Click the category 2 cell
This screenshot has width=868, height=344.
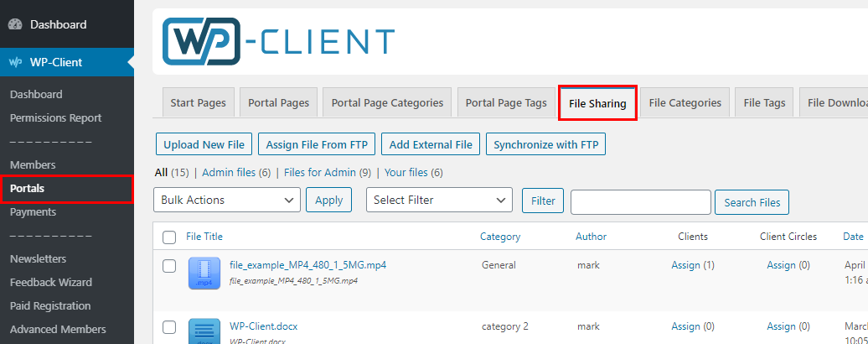[x=505, y=326]
